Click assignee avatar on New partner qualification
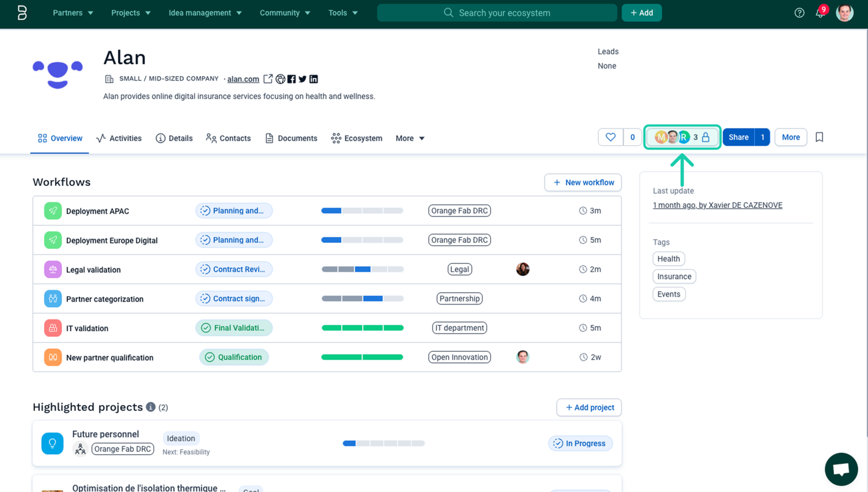Screen dimensions: 868x492 (522, 357)
